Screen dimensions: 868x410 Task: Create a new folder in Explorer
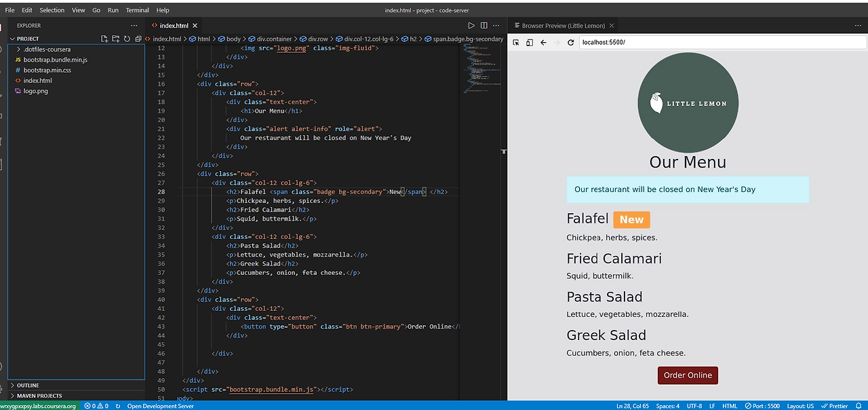tap(115, 39)
